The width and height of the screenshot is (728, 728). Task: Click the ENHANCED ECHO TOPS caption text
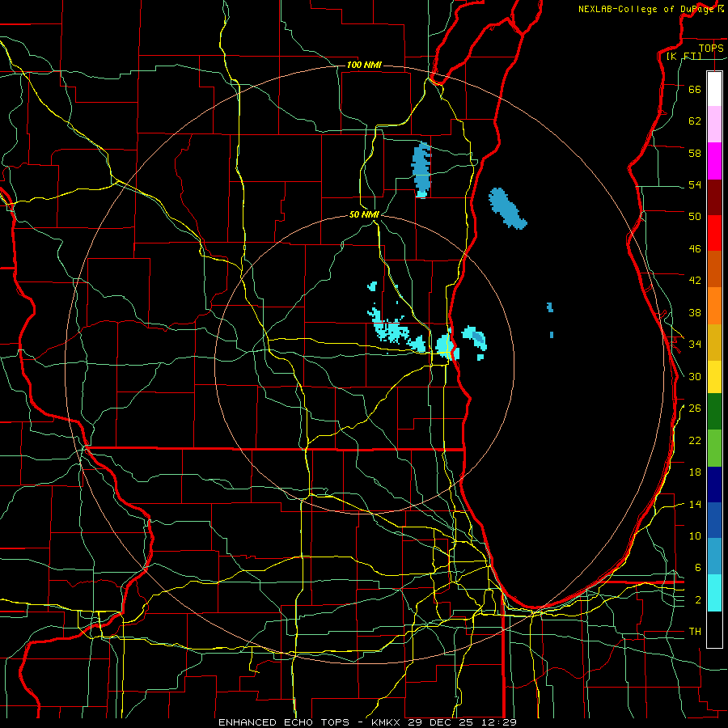284,722
